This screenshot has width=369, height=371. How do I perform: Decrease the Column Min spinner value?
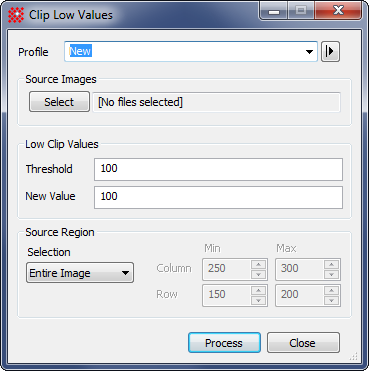259,274
